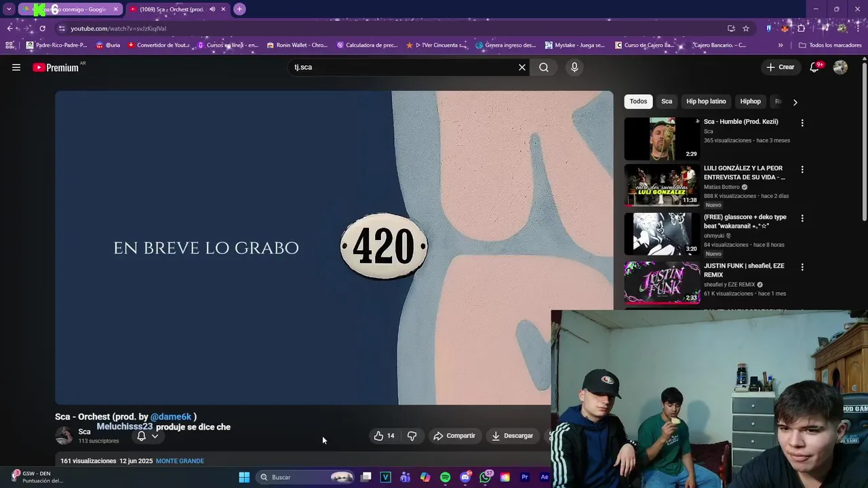This screenshot has width=868, height=488.
Task: Open the browser extensions puzzle icon
Action: pos(802,28)
